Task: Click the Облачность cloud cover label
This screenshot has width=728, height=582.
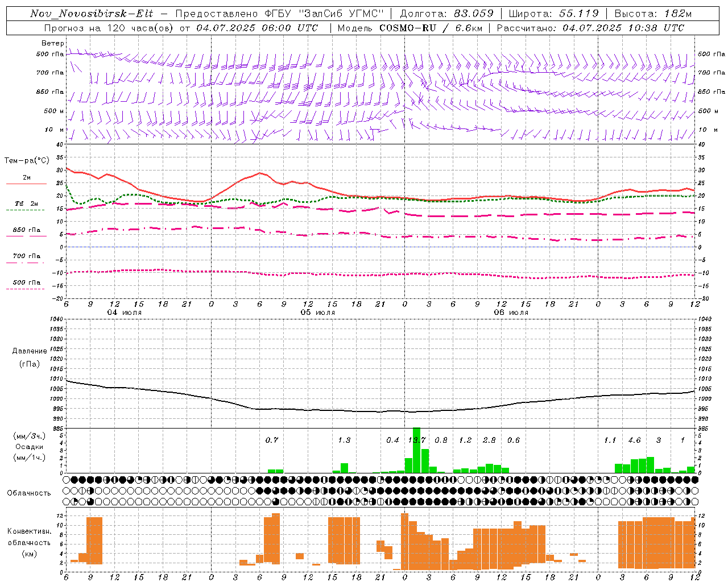Action: click(x=29, y=493)
